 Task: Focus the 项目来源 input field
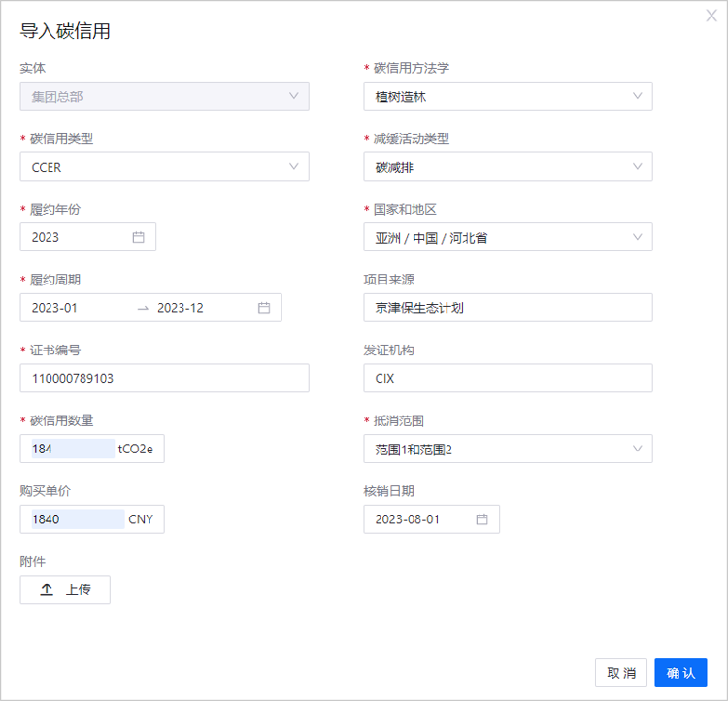coord(508,308)
